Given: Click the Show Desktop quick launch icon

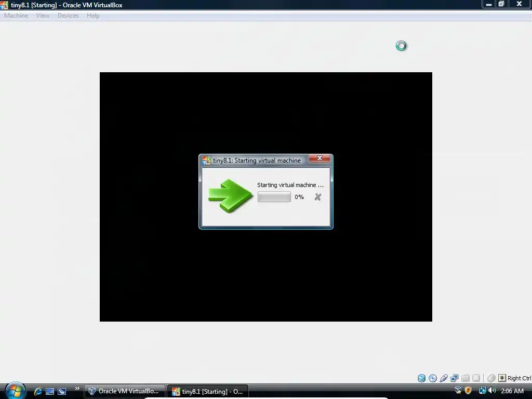Looking at the screenshot, I should (x=50, y=391).
